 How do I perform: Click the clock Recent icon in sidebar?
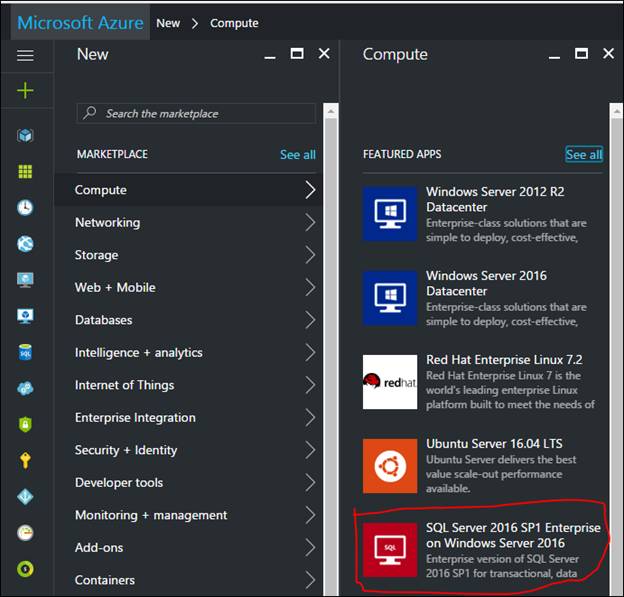pos(25,207)
